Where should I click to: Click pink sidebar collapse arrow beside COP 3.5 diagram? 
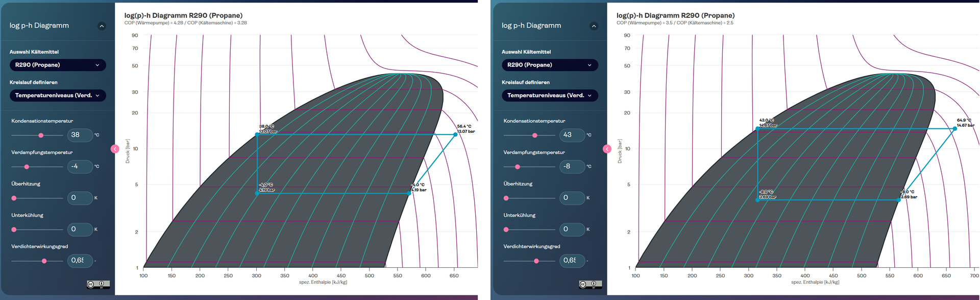pos(607,149)
